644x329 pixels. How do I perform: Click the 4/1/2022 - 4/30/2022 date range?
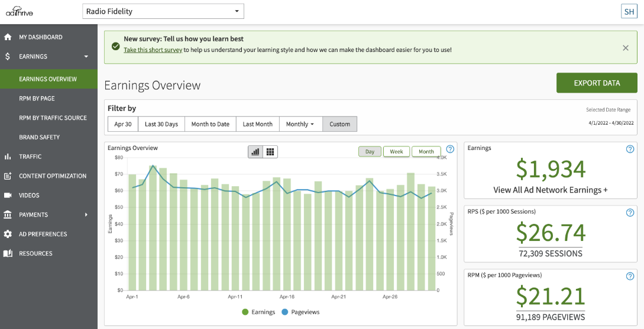611,123
